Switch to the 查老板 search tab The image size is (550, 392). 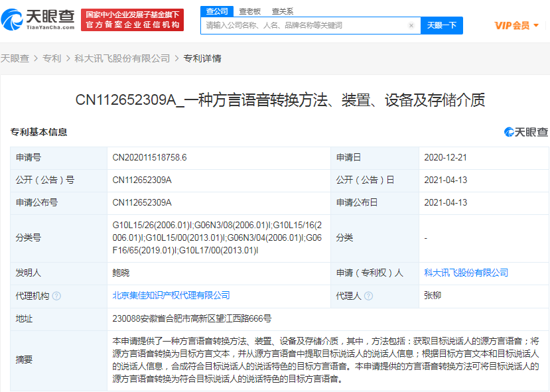coord(249,11)
